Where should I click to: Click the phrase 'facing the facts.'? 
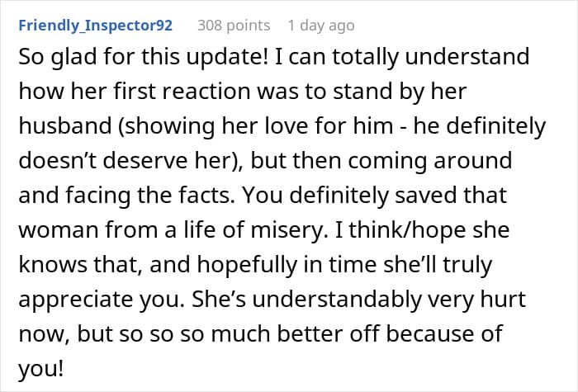click(x=150, y=195)
